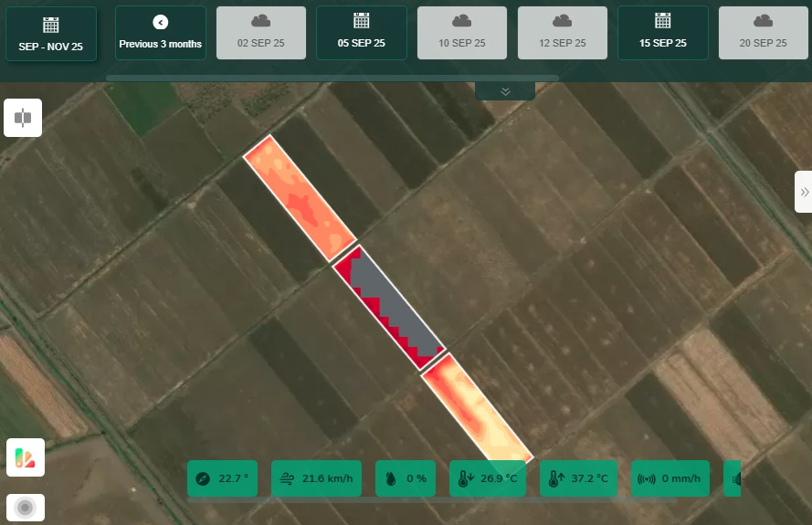Click the gray and red middle field section

pyautogui.click(x=387, y=305)
